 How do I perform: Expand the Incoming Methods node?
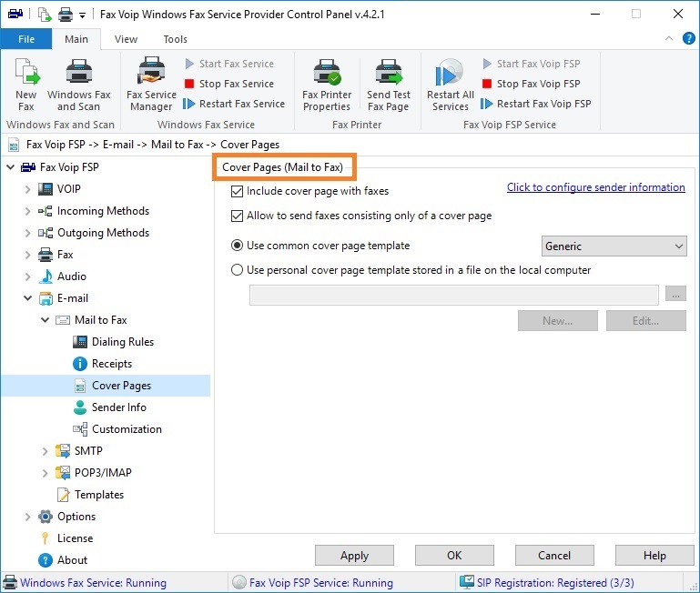pyautogui.click(x=27, y=211)
